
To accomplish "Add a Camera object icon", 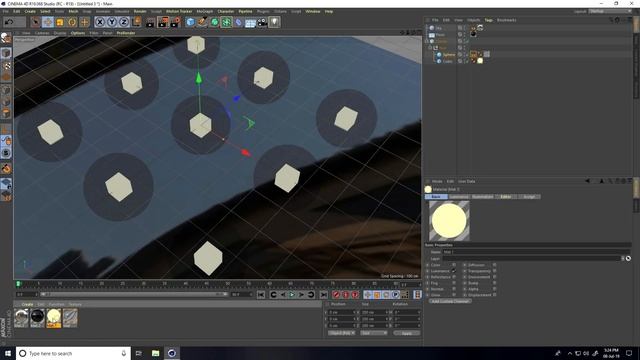I will coord(262,22).
